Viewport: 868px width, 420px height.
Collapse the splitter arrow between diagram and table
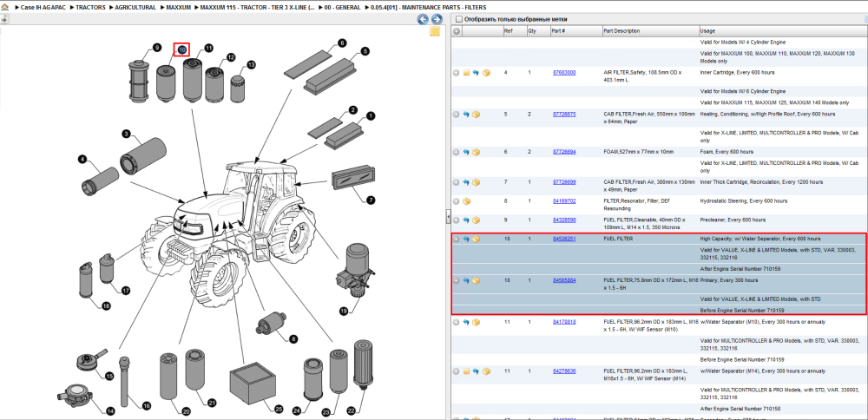point(448,218)
